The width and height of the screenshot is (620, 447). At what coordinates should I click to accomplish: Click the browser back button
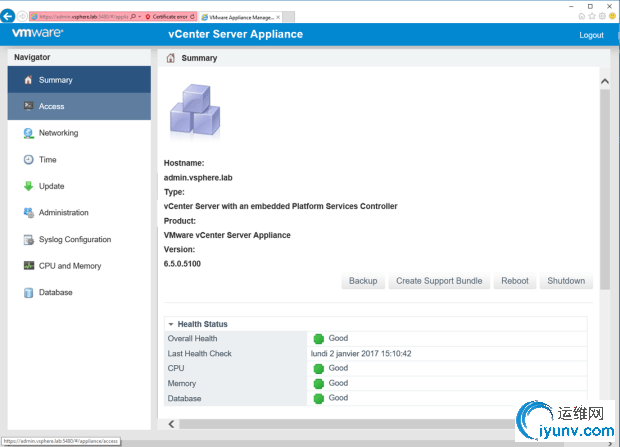[x=8, y=16]
